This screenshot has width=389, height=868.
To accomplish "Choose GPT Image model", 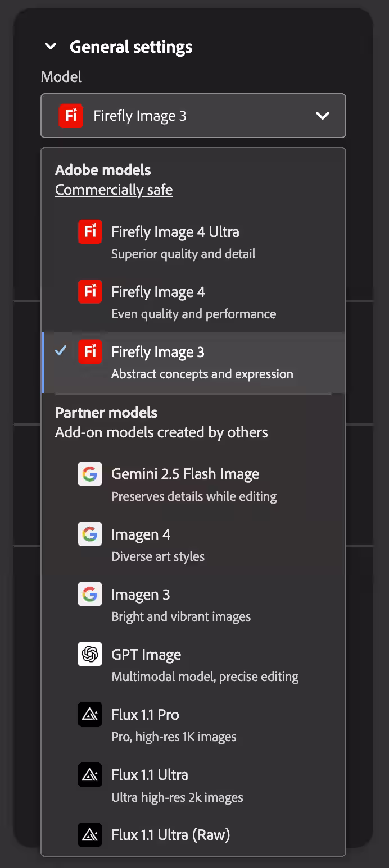I will [193, 664].
